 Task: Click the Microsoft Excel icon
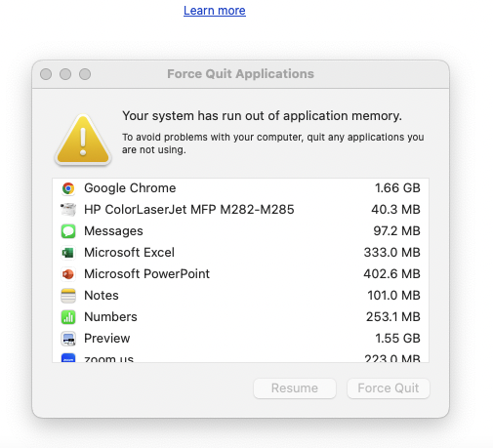pos(68,253)
